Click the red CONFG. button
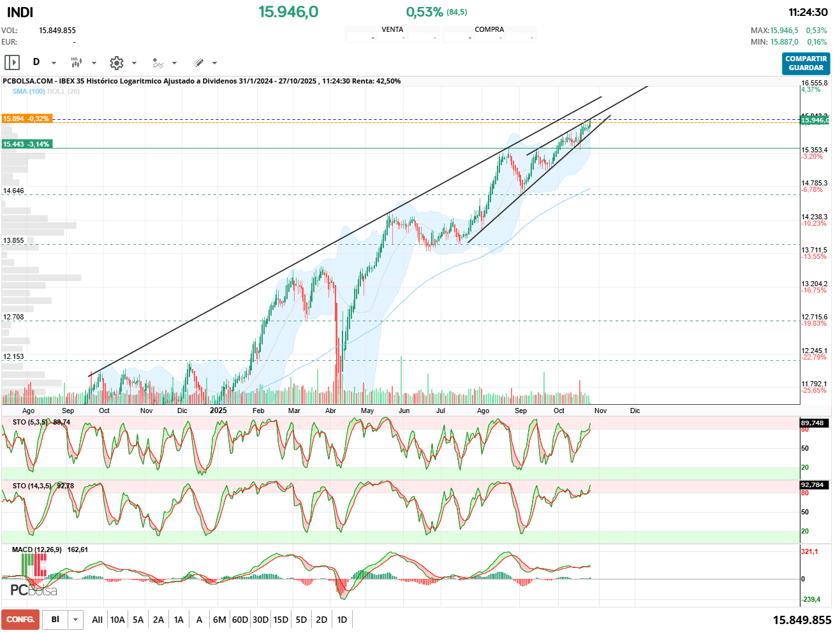Screen dimensions: 840x633 coord(20,620)
